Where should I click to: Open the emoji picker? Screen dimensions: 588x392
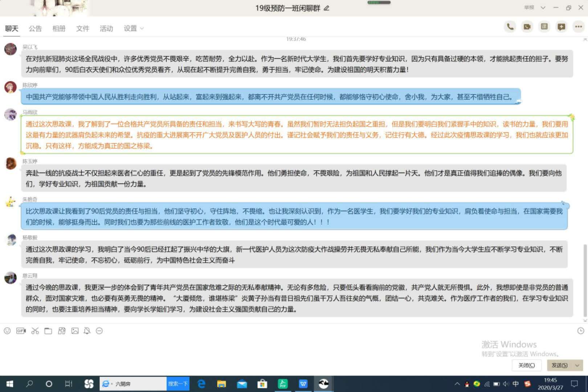[x=7, y=331]
